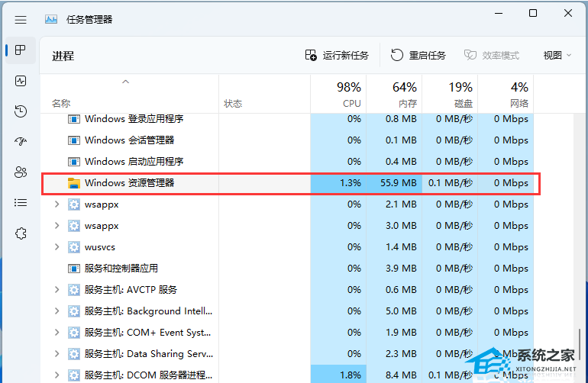Click the Windows 启动应用程序 process icon
The width and height of the screenshot is (588, 383).
(74, 162)
